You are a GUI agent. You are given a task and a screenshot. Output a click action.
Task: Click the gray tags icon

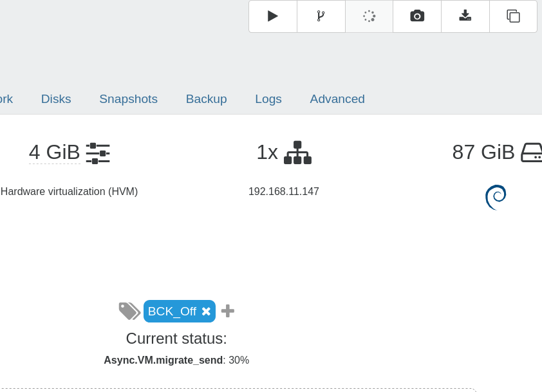pos(129,311)
